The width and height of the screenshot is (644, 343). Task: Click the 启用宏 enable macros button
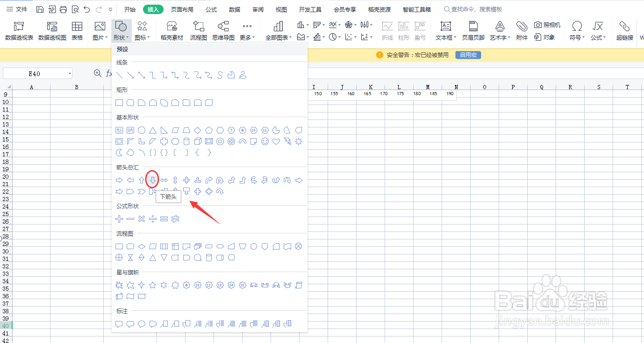click(x=468, y=55)
